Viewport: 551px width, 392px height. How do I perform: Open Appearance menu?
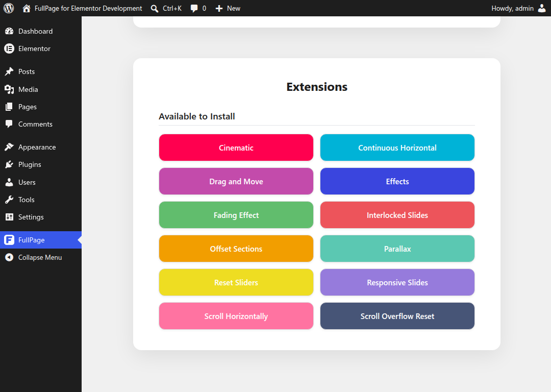pyautogui.click(x=41, y=147)
